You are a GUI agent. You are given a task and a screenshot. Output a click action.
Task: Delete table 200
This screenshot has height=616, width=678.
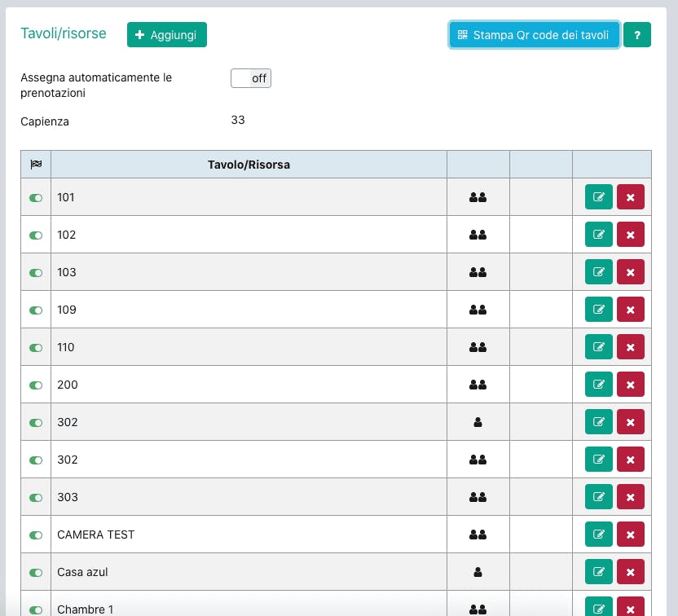(631, 385)
